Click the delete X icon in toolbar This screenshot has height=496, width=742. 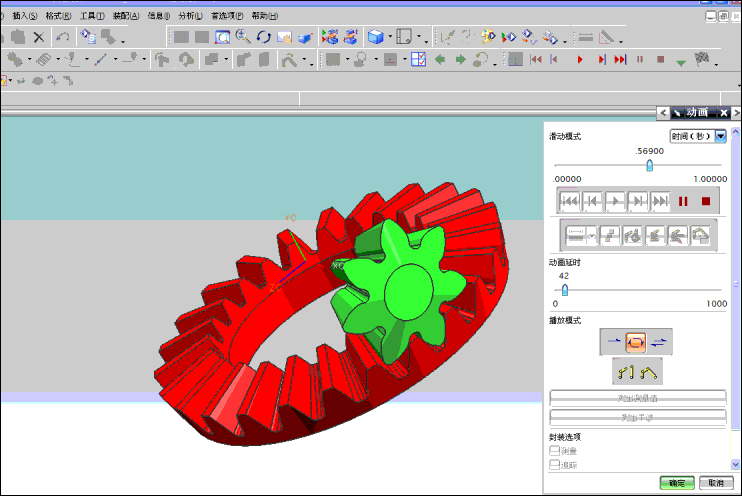[x=39, y=37]
